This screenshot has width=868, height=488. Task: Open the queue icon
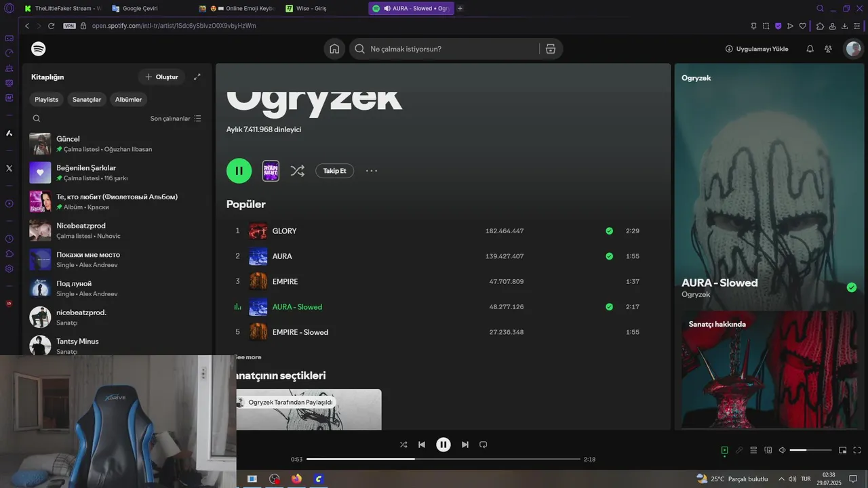(x=754, y=450)
